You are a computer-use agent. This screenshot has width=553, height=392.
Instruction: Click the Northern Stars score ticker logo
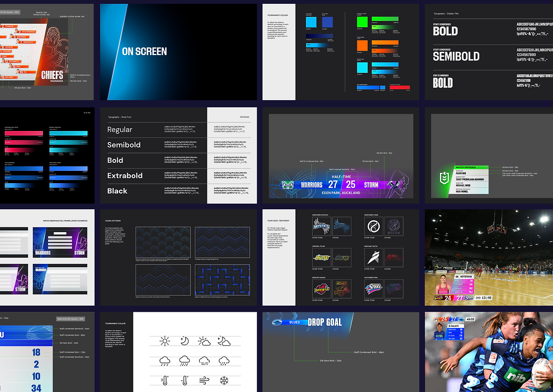[x=374, y=226]
